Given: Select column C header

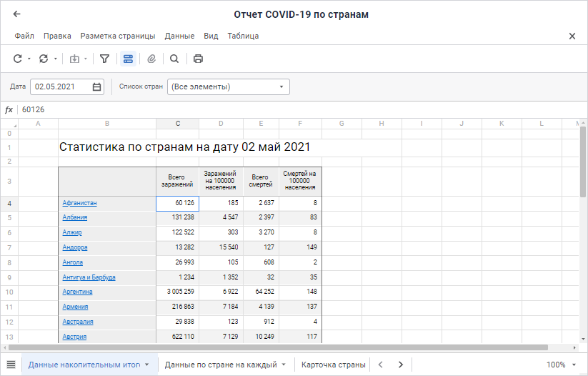Looking at the screenshot, I should (178, 124).
